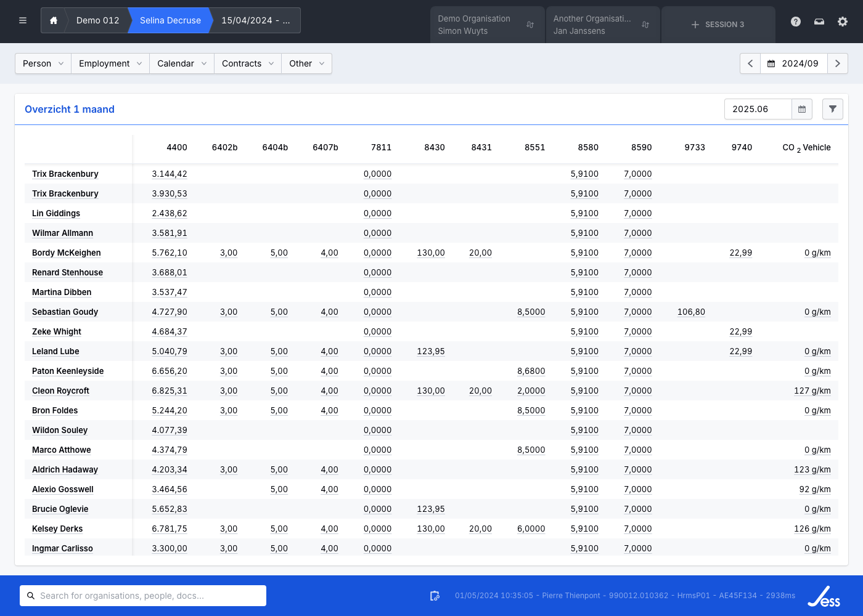Open Bordy McKeighen employee link

click(x=67, y=253)
